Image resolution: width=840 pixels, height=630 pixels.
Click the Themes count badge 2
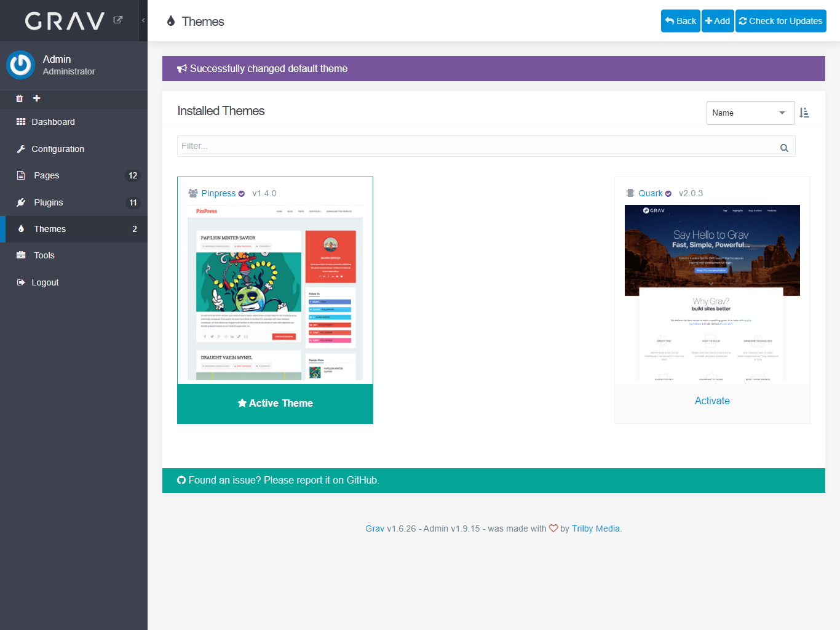[135, 229]
